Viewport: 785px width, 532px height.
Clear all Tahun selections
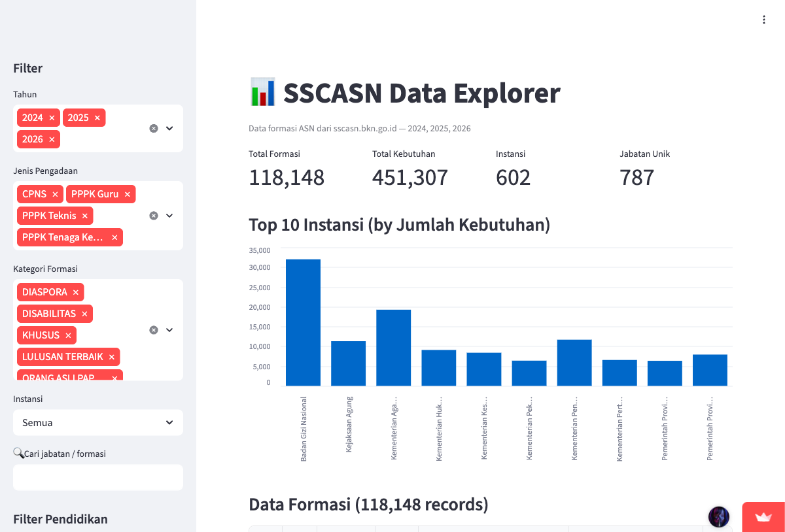154,128
